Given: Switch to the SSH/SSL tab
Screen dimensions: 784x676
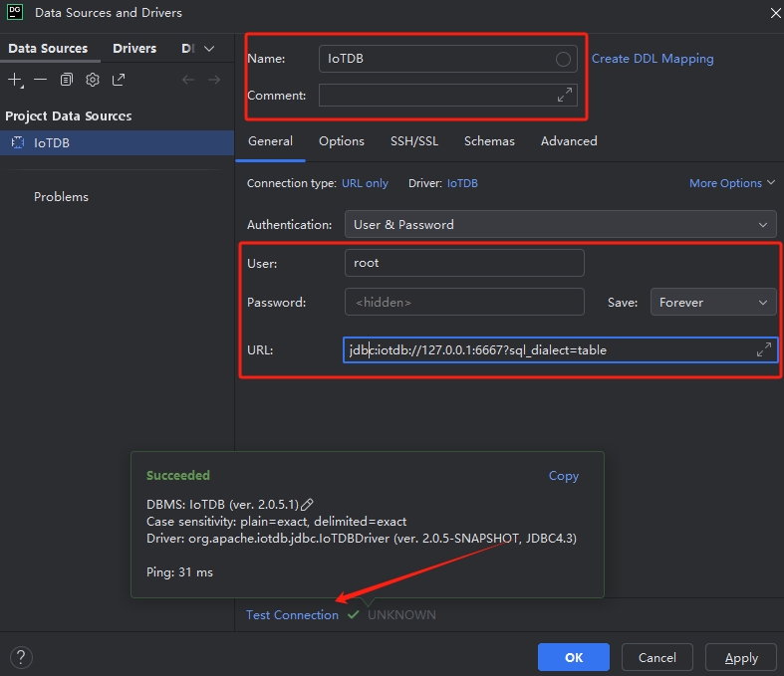Looking at the screenshot, I should 413,141.
